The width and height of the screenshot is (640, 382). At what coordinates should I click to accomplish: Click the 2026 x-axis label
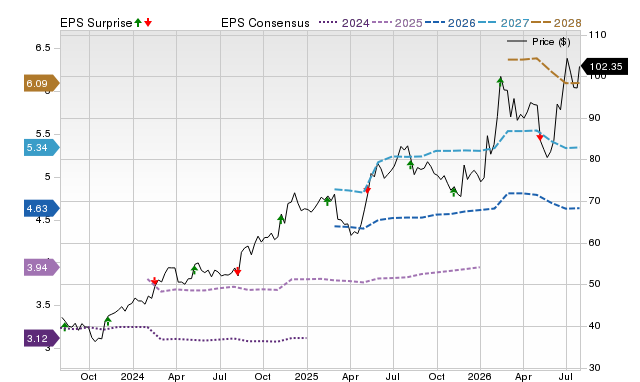479,376
